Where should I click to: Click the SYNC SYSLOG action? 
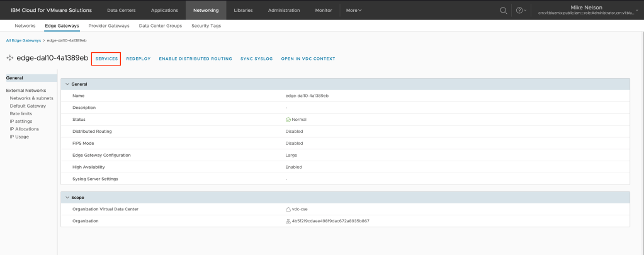coord(256,59)
